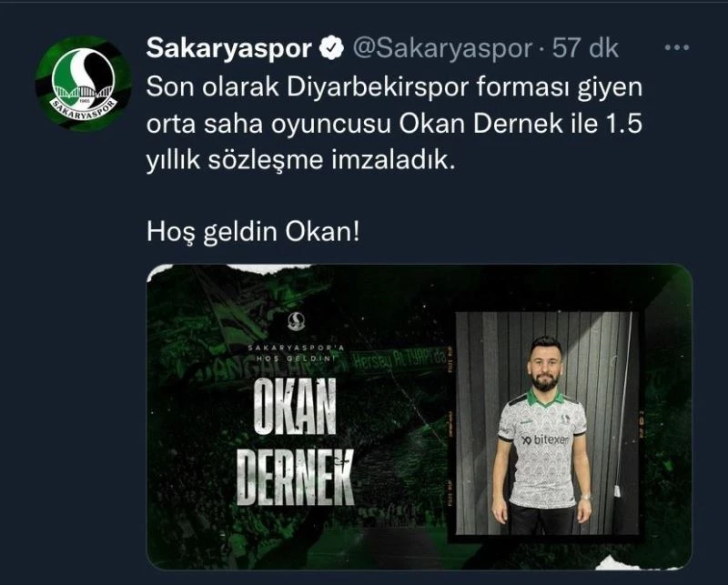Image resolution: width=728 pixels, height=585 pixels.
Task: Open the @Sakaryaspor handle link
Action: pyautogui.click(x=442, y=48)
